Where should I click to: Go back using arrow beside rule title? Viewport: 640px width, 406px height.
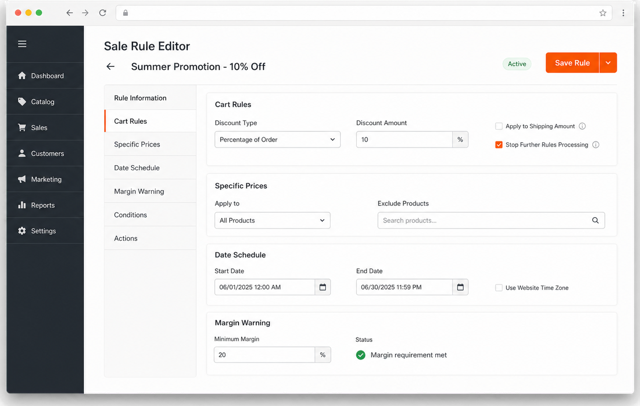tap(110, 67)
